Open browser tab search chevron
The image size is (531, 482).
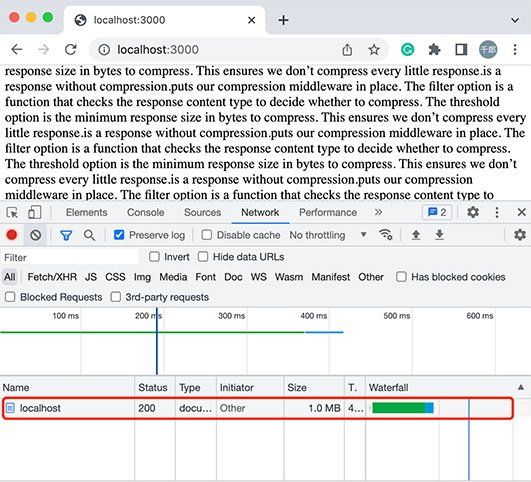point(515,20)
